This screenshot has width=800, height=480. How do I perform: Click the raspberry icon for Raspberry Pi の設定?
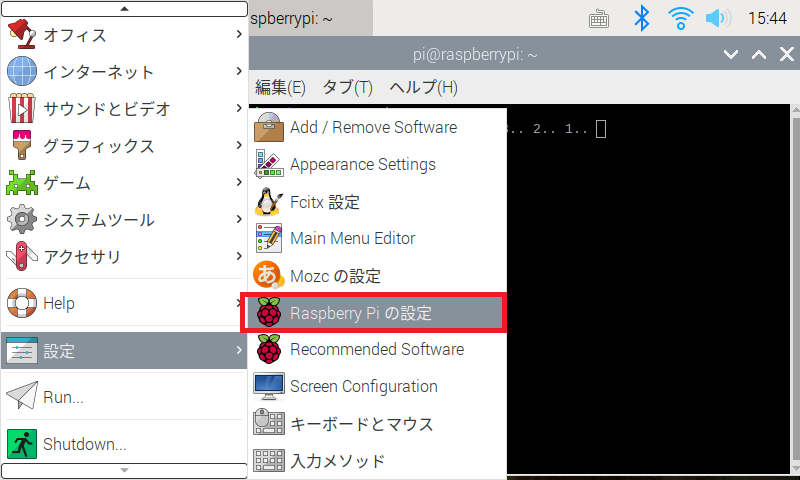point(269,312)
